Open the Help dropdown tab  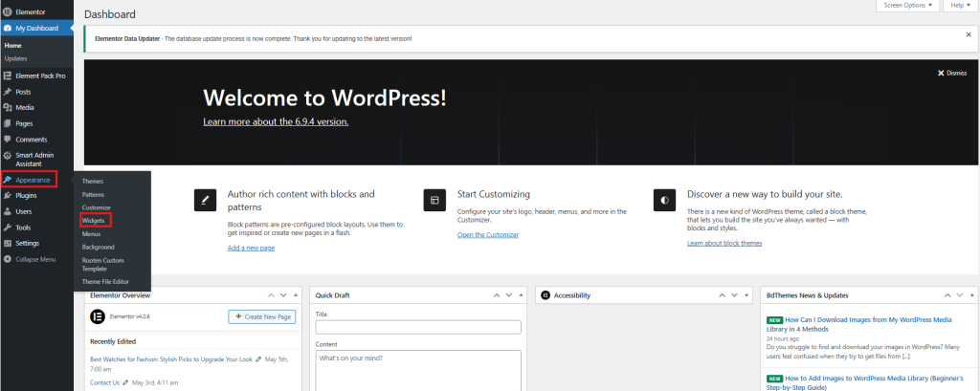tap(960, 5)
